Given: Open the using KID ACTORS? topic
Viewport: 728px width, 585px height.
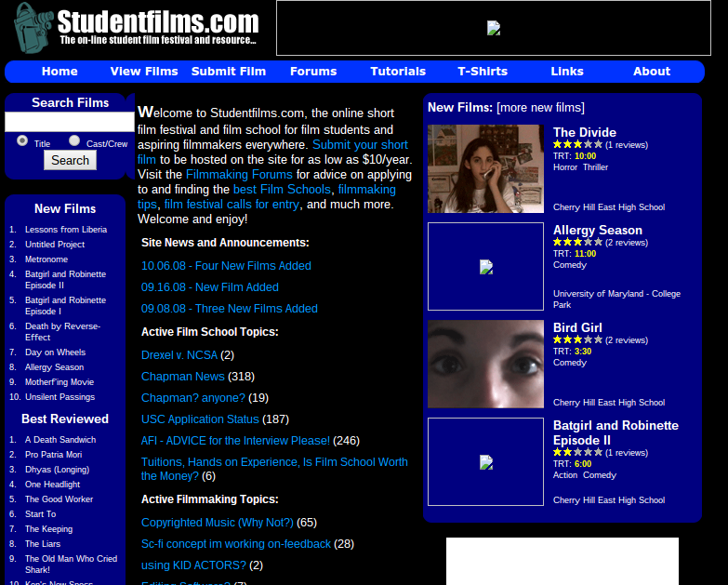Looking at the screenshot, I should coord(193,565).
